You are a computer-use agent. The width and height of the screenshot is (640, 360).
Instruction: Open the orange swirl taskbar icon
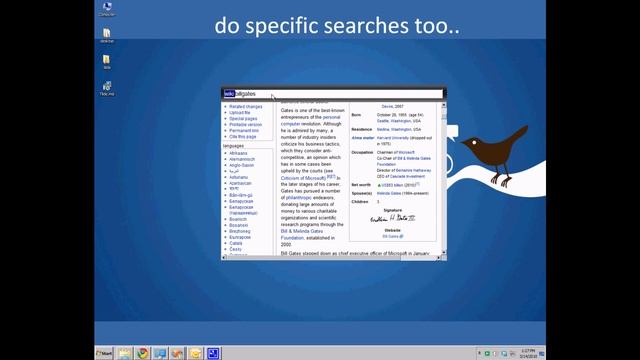pyautogui.click(x=178, y=353)
